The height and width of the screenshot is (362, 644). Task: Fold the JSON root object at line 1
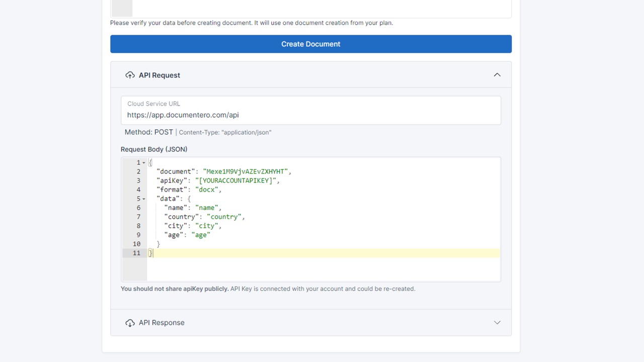(x=144, y=163)
